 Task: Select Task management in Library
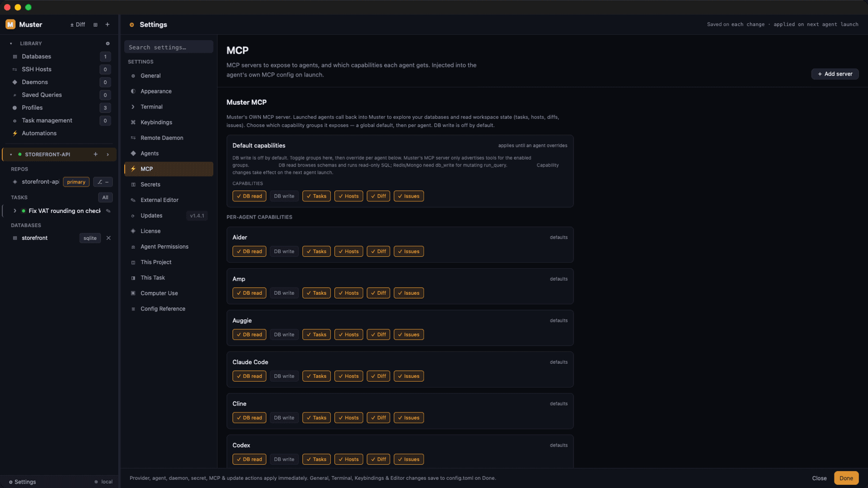coord(60,121)
